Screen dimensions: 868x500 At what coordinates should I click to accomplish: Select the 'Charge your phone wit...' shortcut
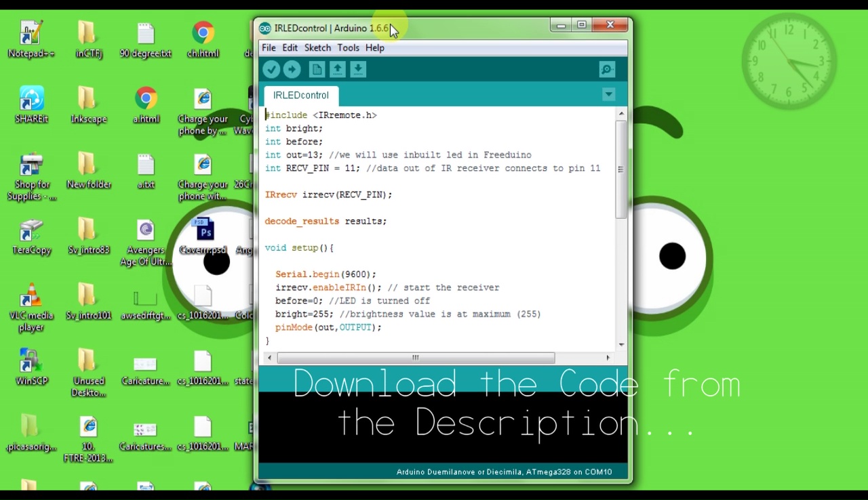click(x=203, y=178)
